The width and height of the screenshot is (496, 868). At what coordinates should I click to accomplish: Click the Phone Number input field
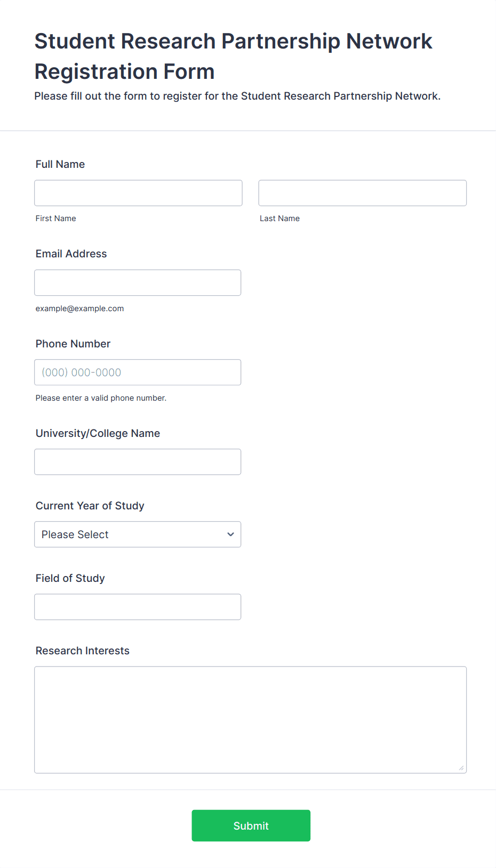(138, 372)
